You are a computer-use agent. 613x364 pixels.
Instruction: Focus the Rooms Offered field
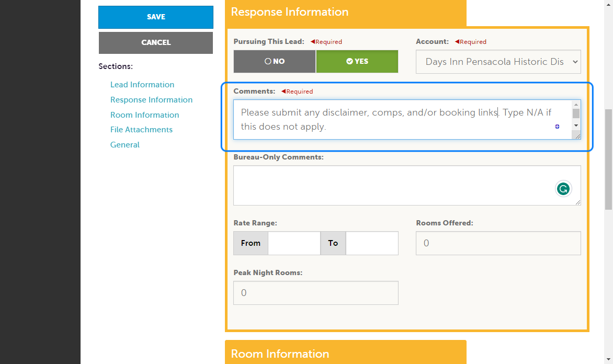click(498, 243)
